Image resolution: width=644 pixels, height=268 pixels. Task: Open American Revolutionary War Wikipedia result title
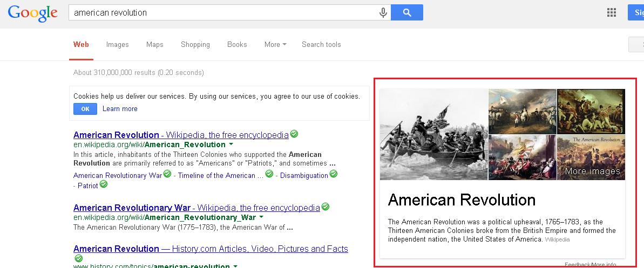pyautogui.click(x=196, y=208)
